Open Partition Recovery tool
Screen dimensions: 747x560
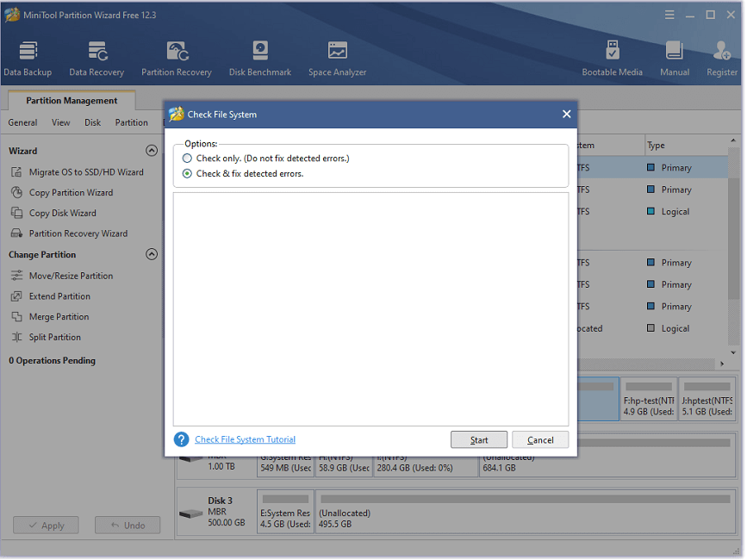pos(177,59)
